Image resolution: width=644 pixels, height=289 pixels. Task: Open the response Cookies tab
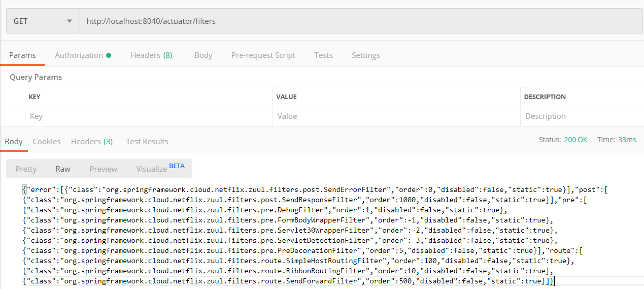point(47,142)
